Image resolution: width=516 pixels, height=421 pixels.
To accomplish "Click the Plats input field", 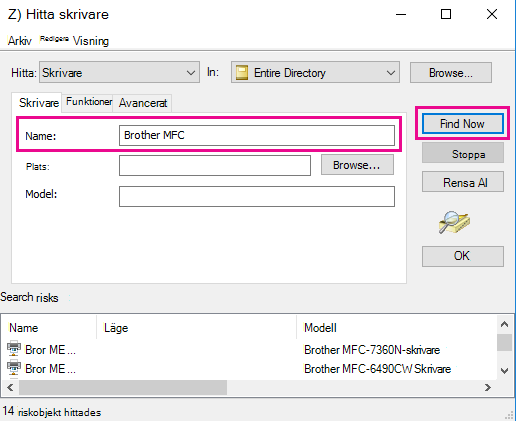I will tap(215, 165).
